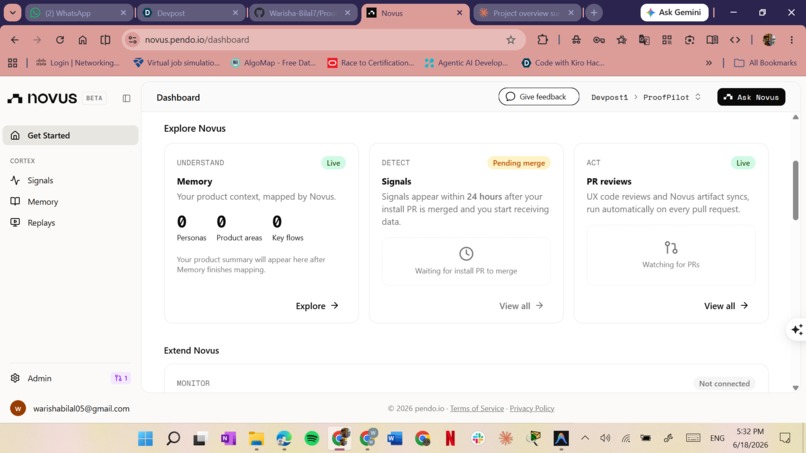The width and height of the screenshot is (806, 453).
Task: Click the sparkle assistant icon at right edge
Action: [797, 330]
